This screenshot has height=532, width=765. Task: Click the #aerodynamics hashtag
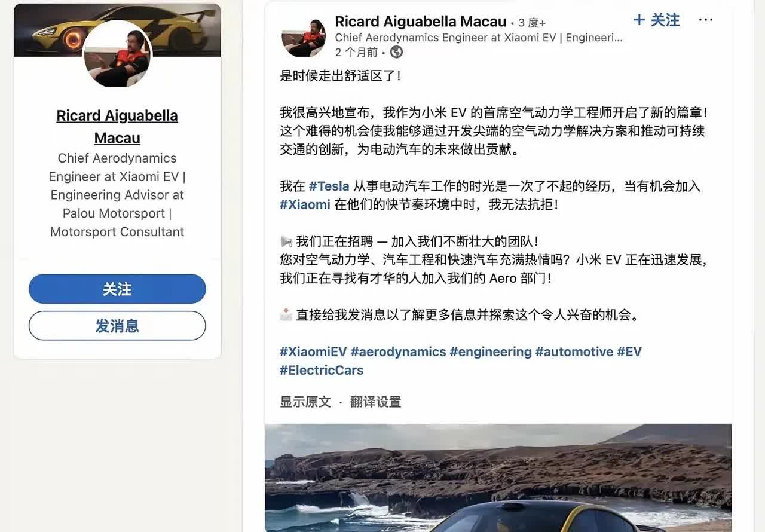(x=398, y=351)
